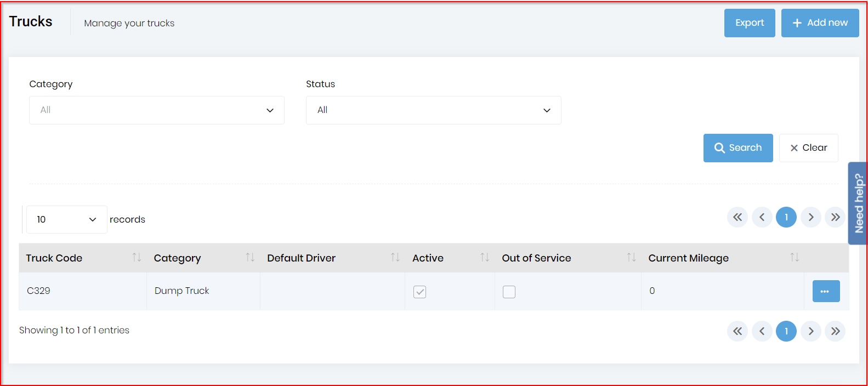
Task: Click the Search button
Action: (738, 148)
